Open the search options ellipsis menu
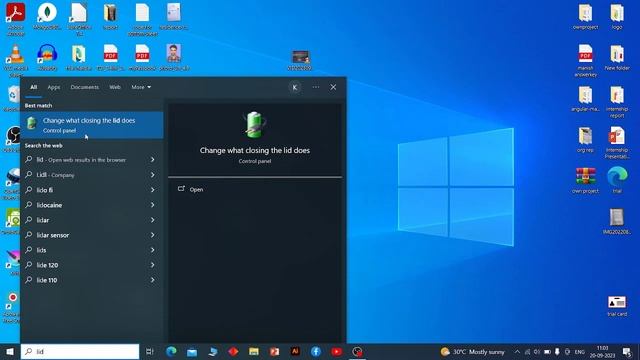The height and width of the screenshot is (360, 640). (316, 87)
